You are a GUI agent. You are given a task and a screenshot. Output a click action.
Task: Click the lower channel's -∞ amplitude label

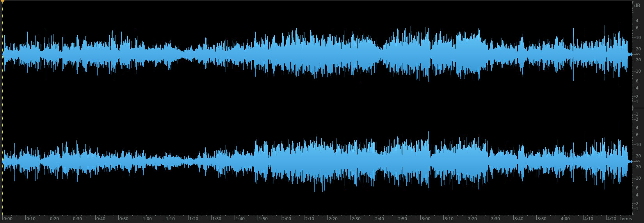coord(637,161)
